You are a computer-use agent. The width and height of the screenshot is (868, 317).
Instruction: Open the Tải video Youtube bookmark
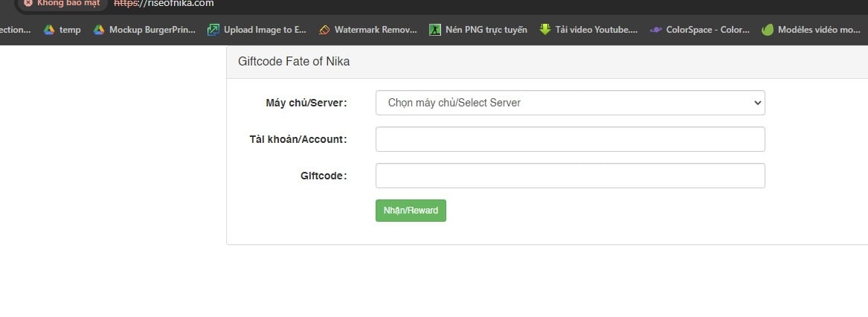coord(588,30)
